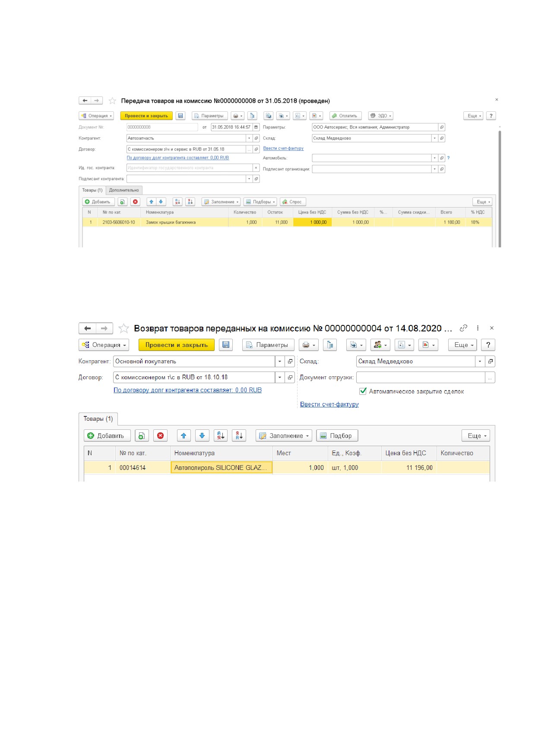Image resolution: width=535 pixels, height=756 pixels.
Task: Go back arrow in Передача товаров window
Action: point(85,101)
